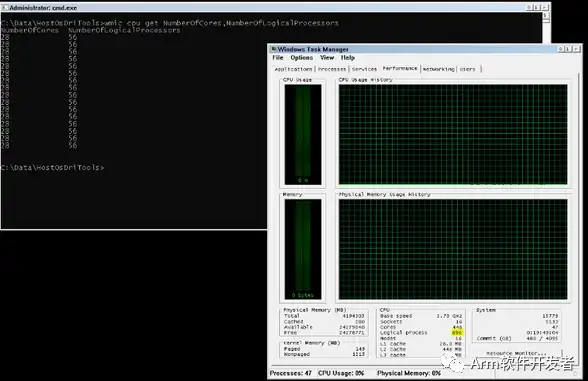Viewport: 588px width, 381px height.
Task: Click the Memory usage meter graph
Action: [x=303, y=249]
